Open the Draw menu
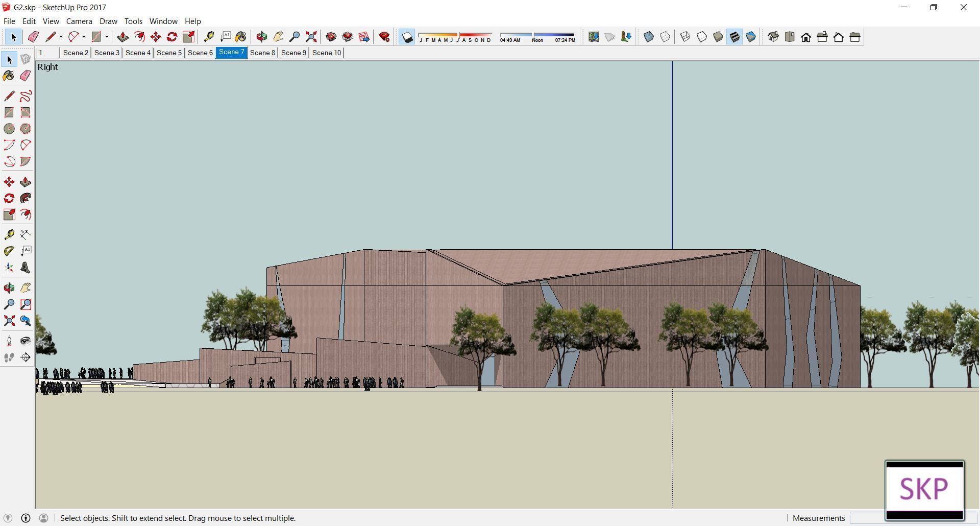The height and width of the screenshot is (526, 980). pyautogui.click(x=108, y=21)
